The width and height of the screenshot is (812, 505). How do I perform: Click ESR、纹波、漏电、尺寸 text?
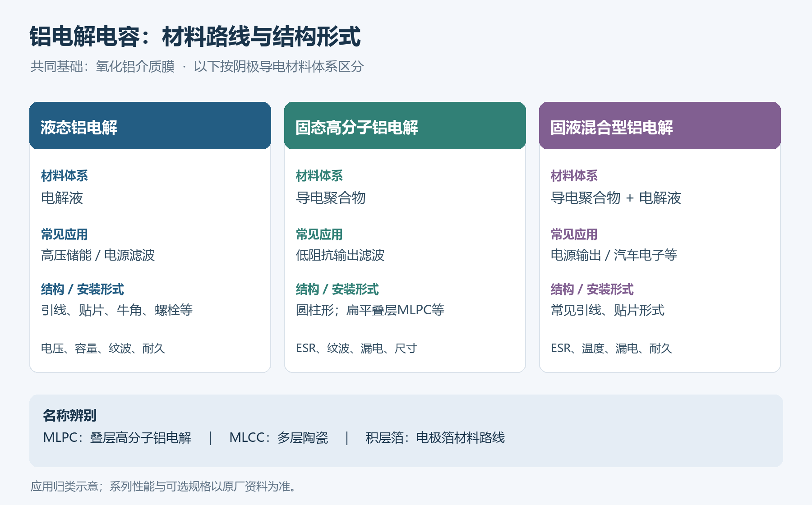pos(356,349)
